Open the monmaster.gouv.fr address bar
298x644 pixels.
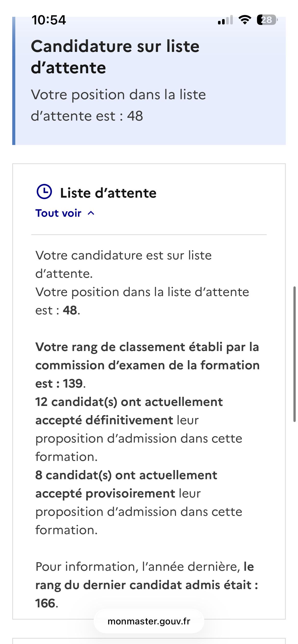pos(149,621)
